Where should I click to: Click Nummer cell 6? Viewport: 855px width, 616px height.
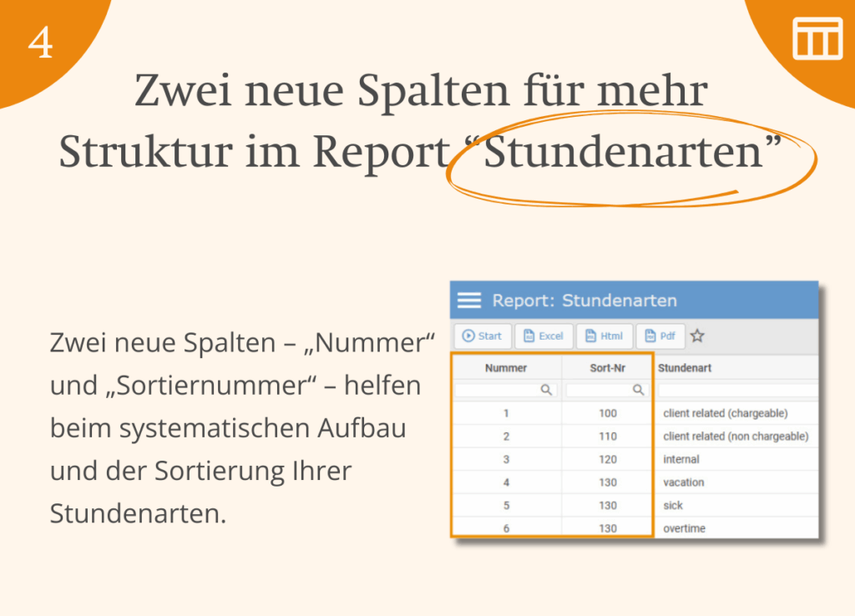tap(506, 528)
